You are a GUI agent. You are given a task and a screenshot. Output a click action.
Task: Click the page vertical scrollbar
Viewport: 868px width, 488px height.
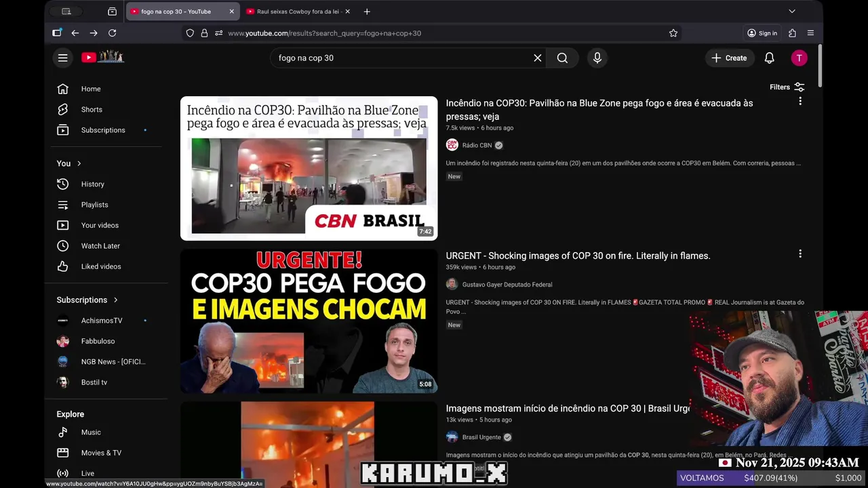pos(820,66)
